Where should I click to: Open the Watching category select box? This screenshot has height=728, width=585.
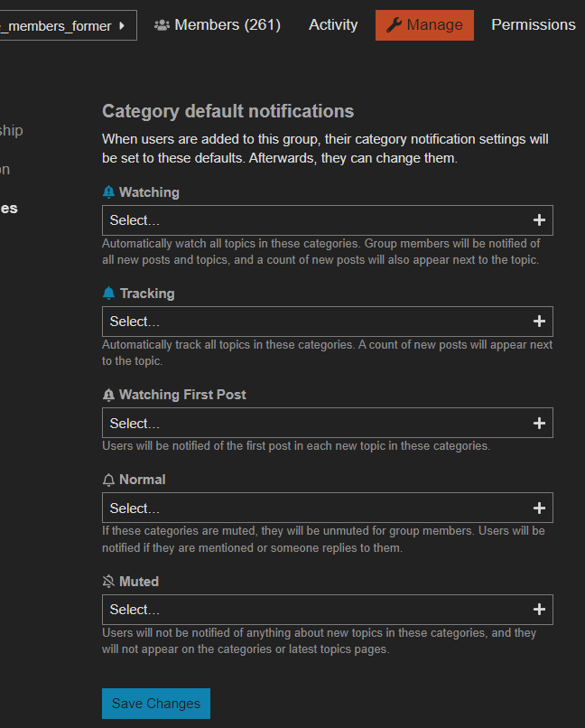(328, 220)
